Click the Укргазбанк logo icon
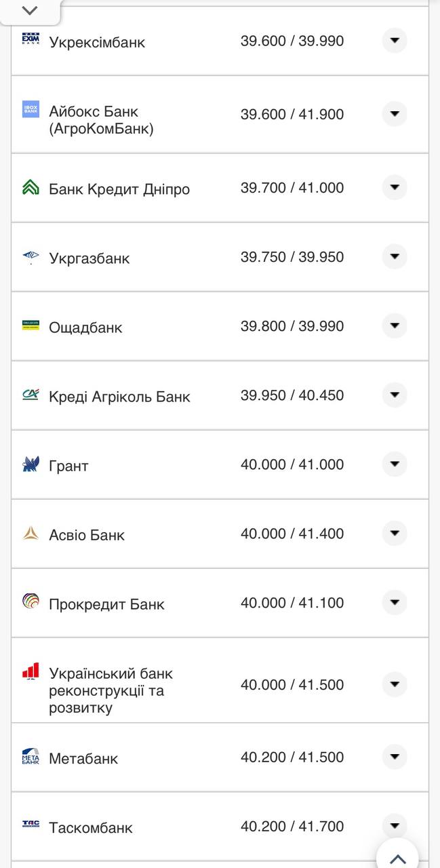The height and width of the screenshot is (868, 440). (x=31, y=257)
